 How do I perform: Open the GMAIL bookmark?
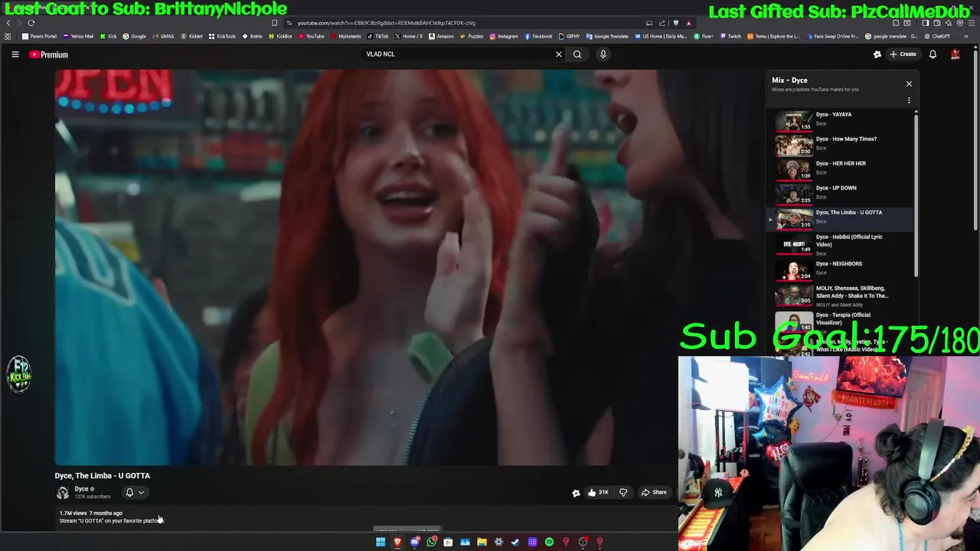click(164, 36)
